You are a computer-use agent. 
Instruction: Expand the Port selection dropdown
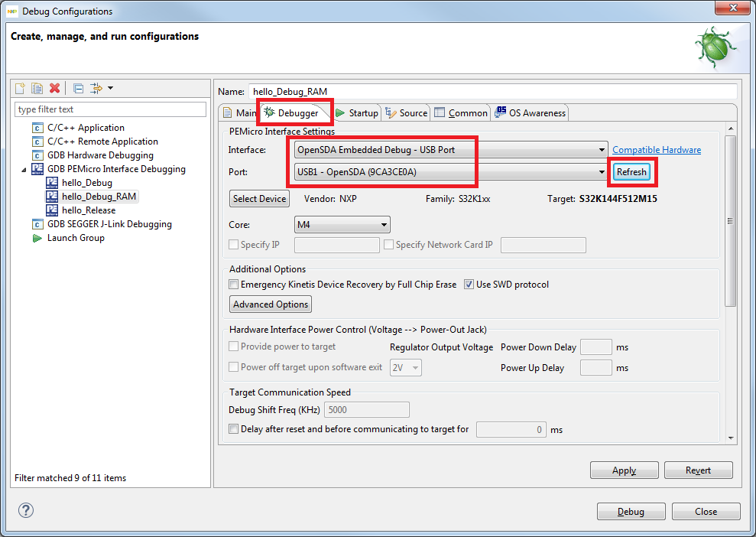click(602, 172)
